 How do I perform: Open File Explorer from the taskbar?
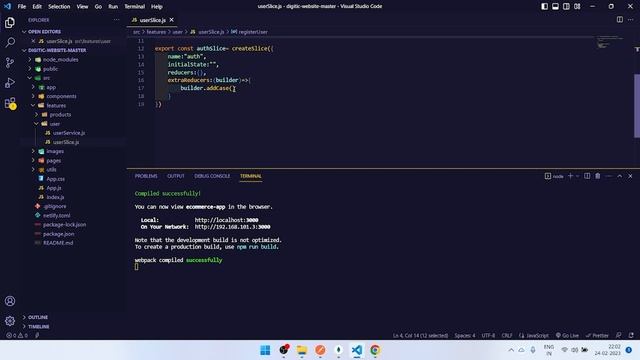coord(302,350)
